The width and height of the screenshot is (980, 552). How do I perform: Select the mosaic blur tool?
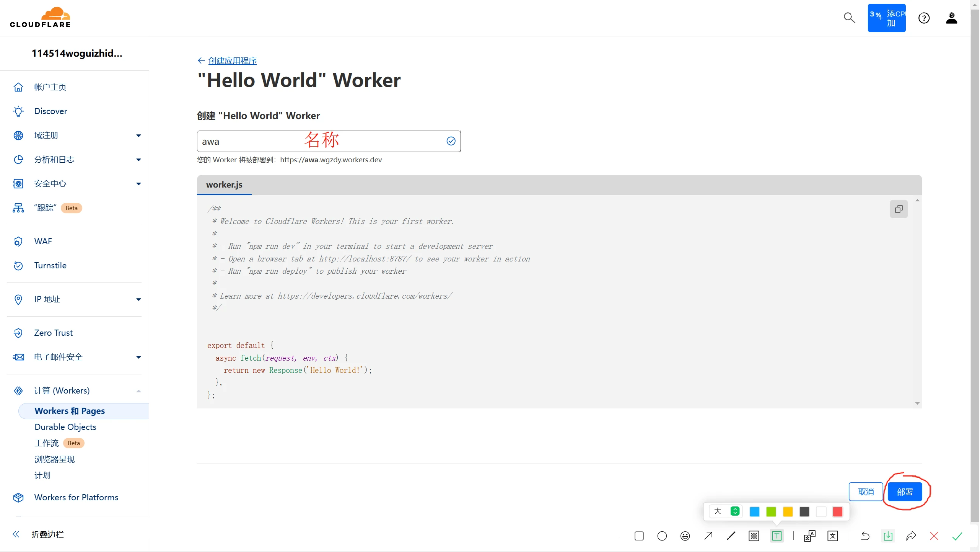(754, 536)
